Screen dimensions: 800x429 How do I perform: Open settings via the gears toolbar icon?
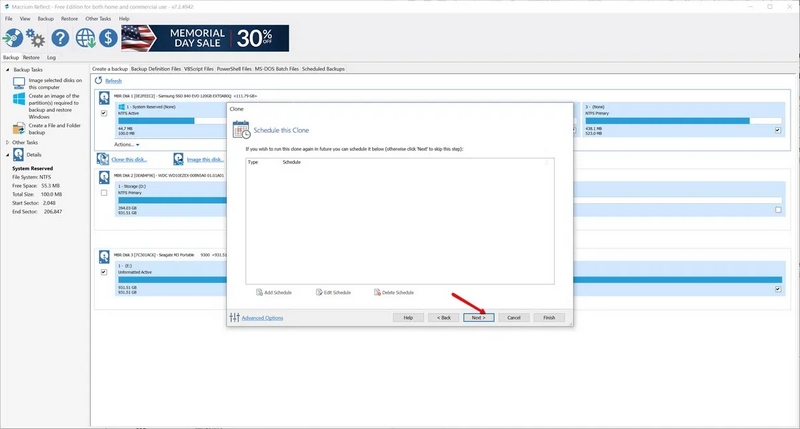35,38
